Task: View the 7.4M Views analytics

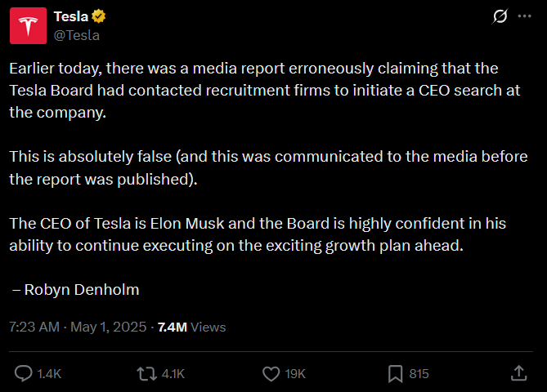Action: [x=192, y=327]
